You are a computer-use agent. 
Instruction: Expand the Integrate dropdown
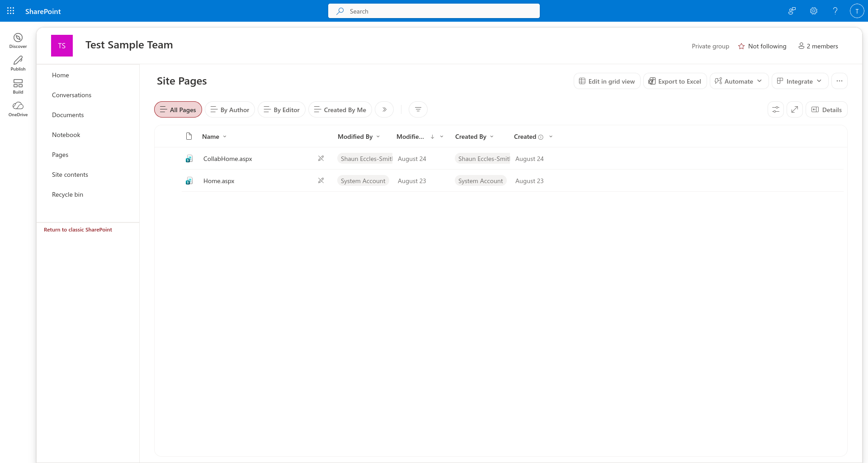point(800,81)
